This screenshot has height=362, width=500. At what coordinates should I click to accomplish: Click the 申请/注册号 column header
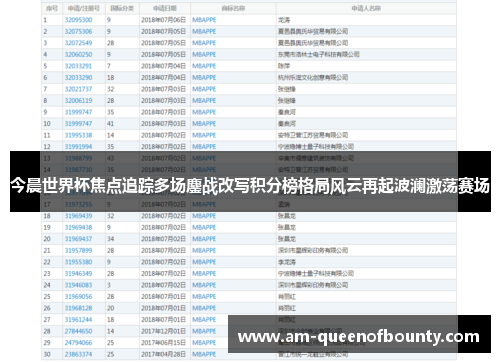pyautogui.click(x=83, y=8)
